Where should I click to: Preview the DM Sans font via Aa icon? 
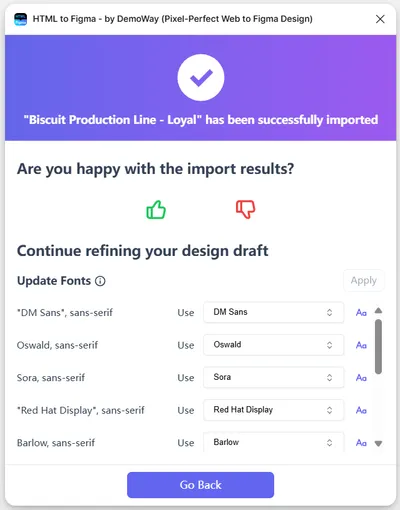pyautogui.click(x=361, y=313)
